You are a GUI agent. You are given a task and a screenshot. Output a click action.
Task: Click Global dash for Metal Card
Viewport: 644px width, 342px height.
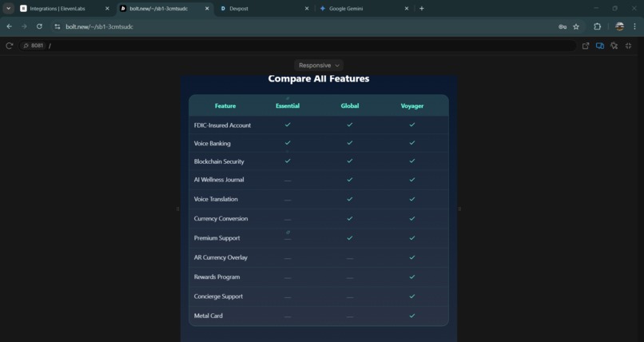pos(349,316)
